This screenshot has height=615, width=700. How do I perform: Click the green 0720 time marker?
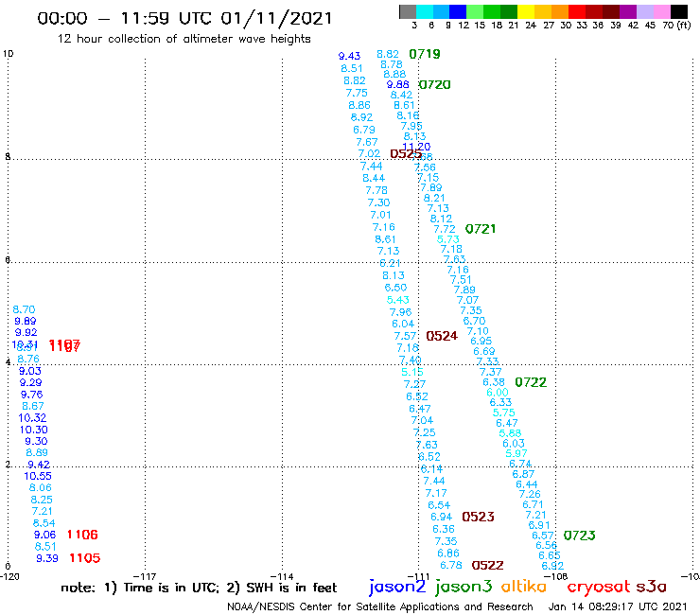435,85
